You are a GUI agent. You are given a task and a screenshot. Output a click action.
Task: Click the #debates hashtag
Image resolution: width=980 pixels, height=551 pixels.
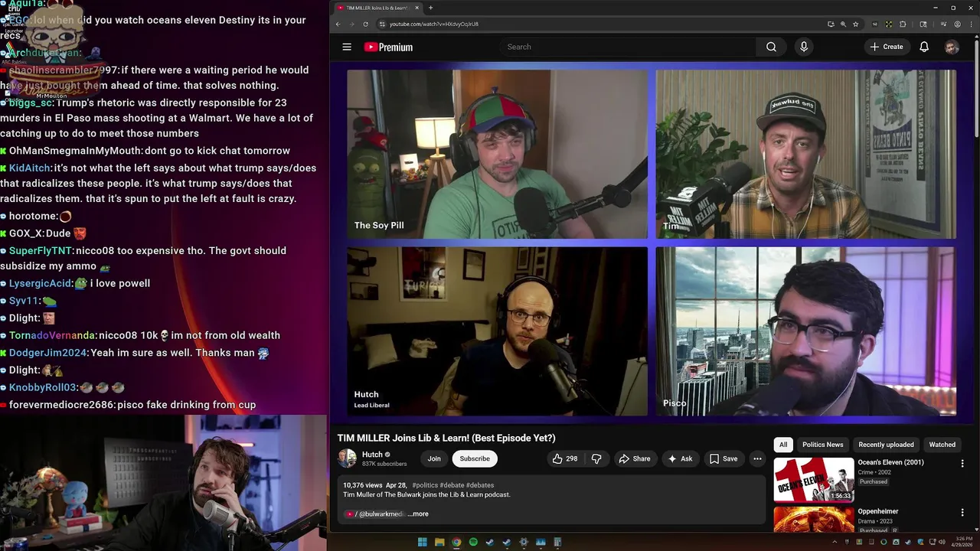click(480, 485)
